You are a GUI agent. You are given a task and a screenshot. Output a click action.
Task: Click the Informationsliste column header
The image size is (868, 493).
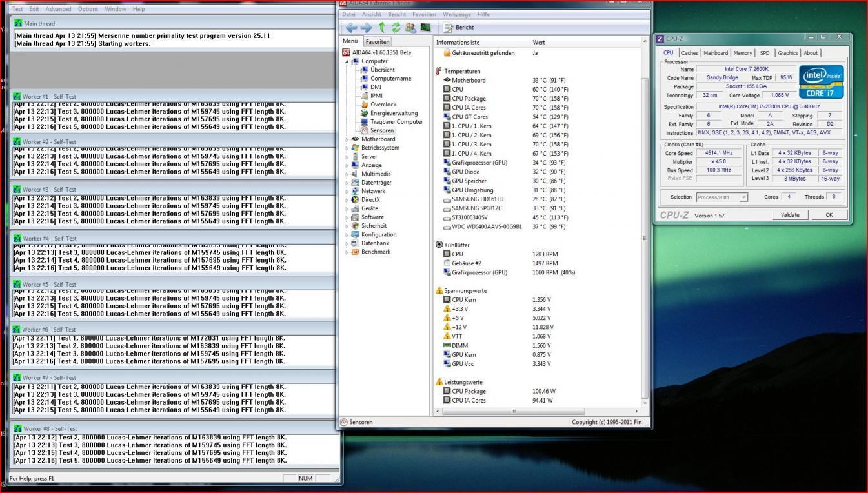pos(482,42)
